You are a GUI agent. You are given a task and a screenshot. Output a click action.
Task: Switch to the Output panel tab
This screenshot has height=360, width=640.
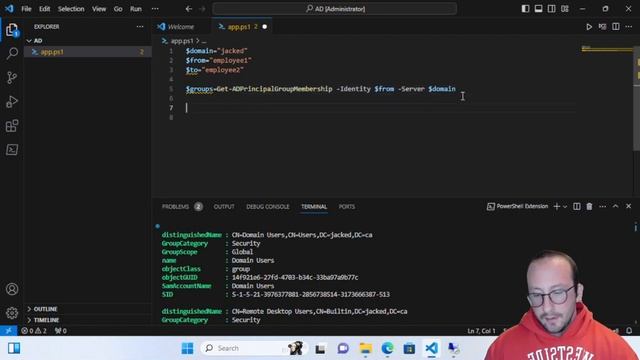(x=224, y=207)
